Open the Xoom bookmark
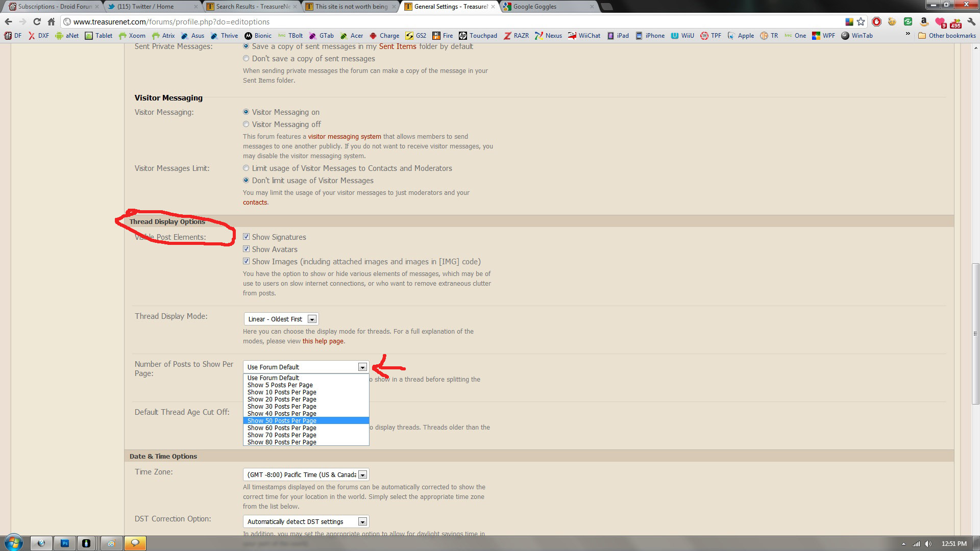Screen dimensions: 980x551 click(132, 36)
